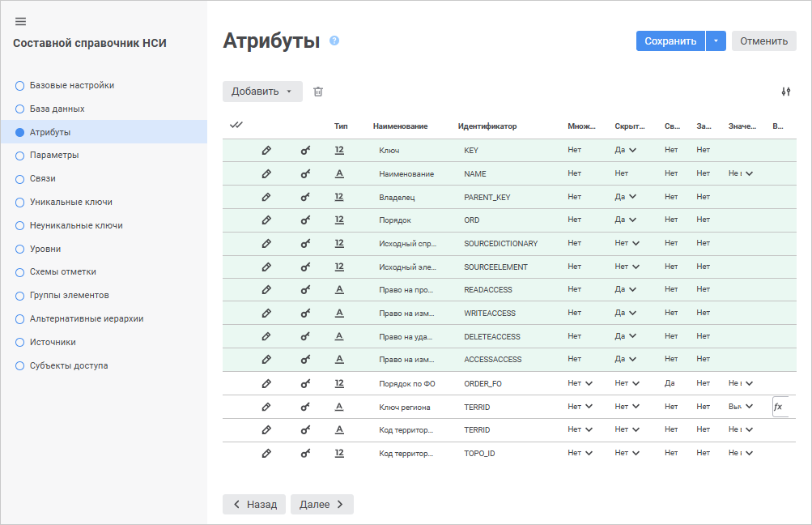Select the Уровни step radio button
The width and height of the screenshot is (812, 525).
(x=20, y=249)
